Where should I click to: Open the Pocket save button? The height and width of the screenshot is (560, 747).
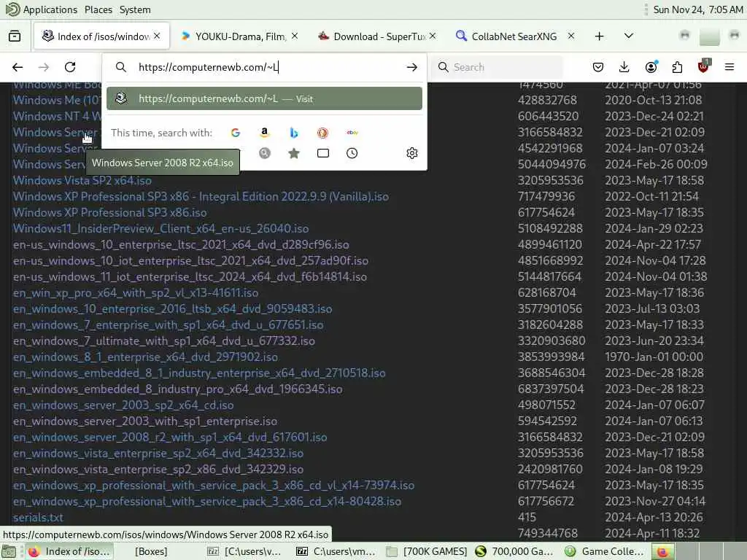[x=598, y=67]
